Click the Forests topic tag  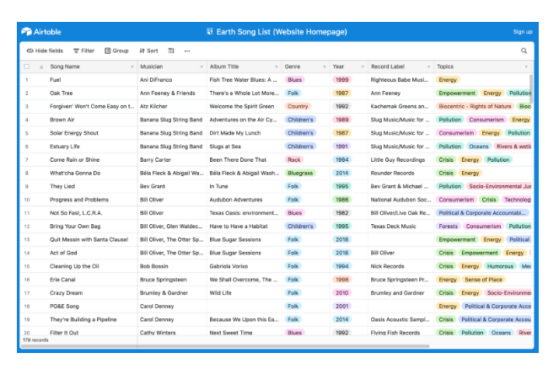tap(448, 226)
